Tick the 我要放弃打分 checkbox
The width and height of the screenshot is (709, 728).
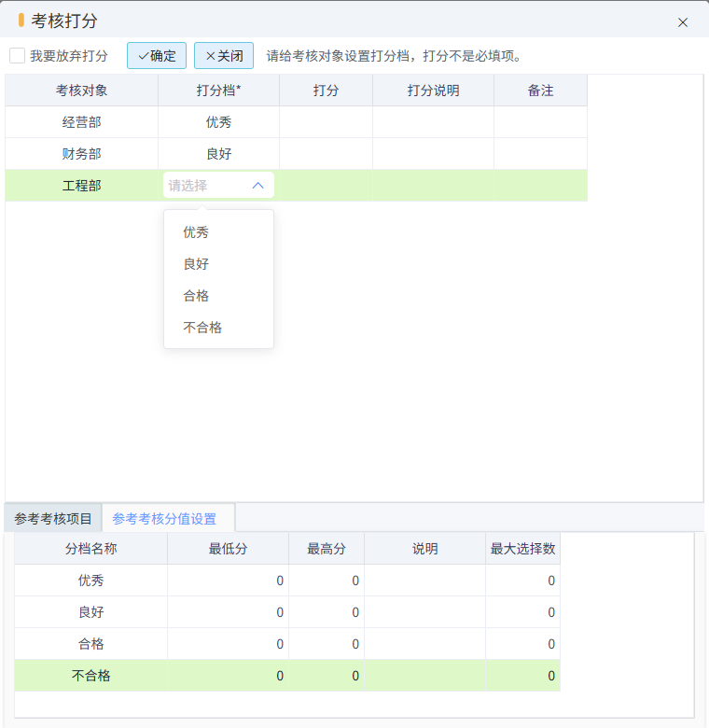(x=17, y=56)
